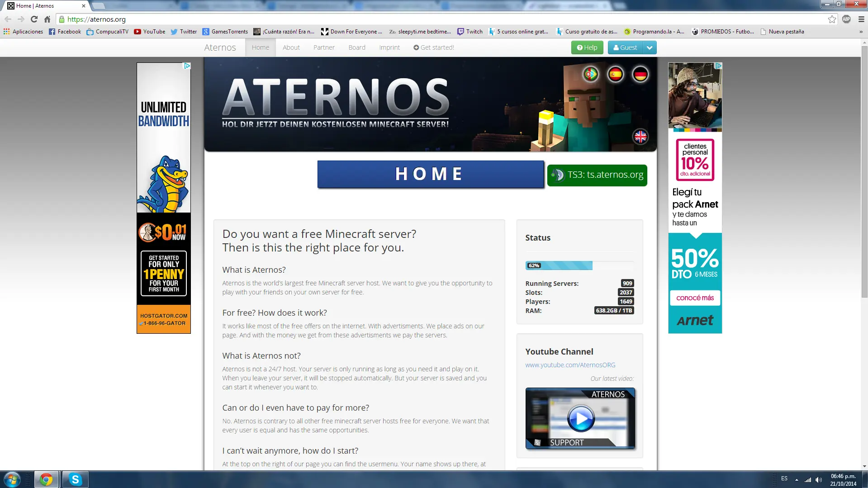
Task: Click the HostGator unlimited bandwidth ad
Action: click(164, 198)
